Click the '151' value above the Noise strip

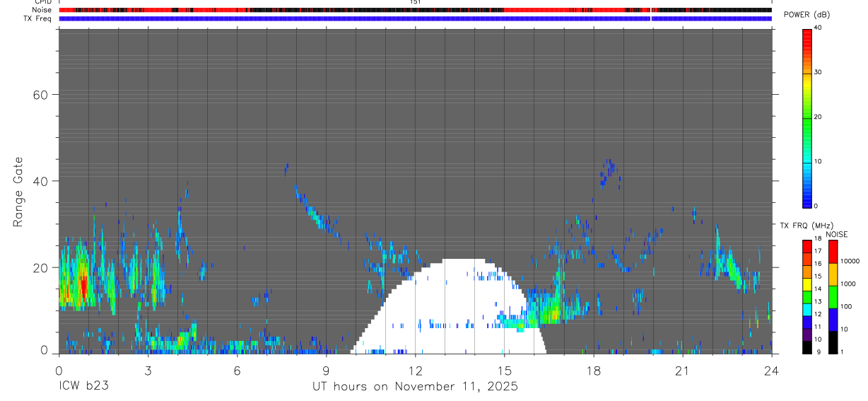pos(415,2)
